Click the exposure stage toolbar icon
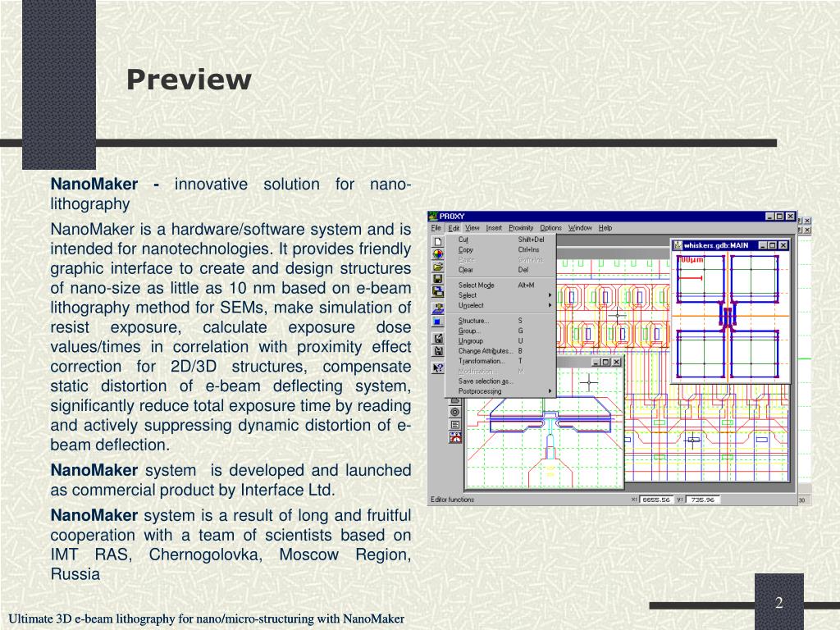840x630 pixels. [x=438, y=308]
